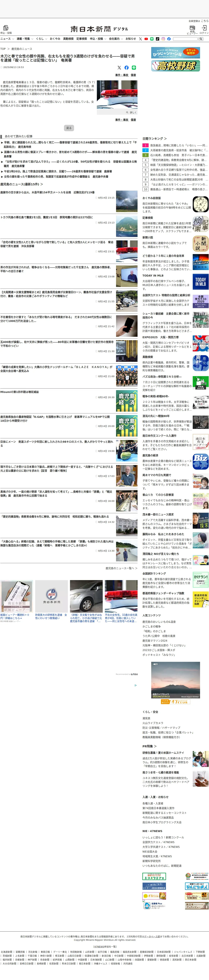Open 47NEWS link in footer
The width and height of the screenshot is (209, 980).
click(x=99, y=946)
